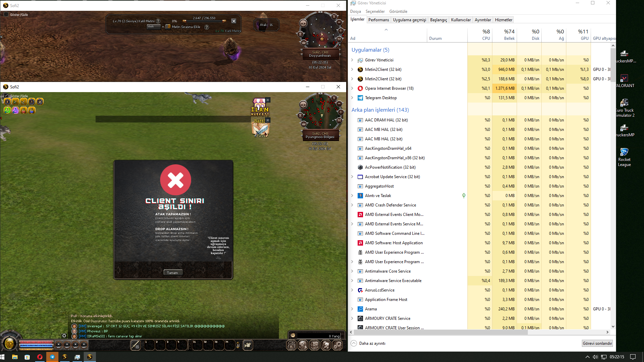Expand the Acrobat Update Service row
The height and width of the screenshot is (362, 644).
tap(352, 177)
